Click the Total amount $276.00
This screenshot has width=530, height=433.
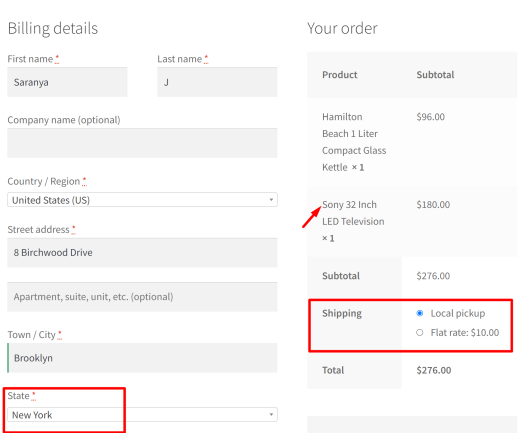434,370
